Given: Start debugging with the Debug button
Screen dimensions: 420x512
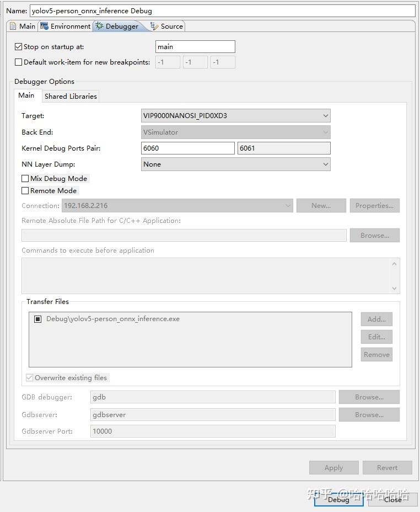Looking at the screenshot, I should pyautogui.click(x=339, y=500).
